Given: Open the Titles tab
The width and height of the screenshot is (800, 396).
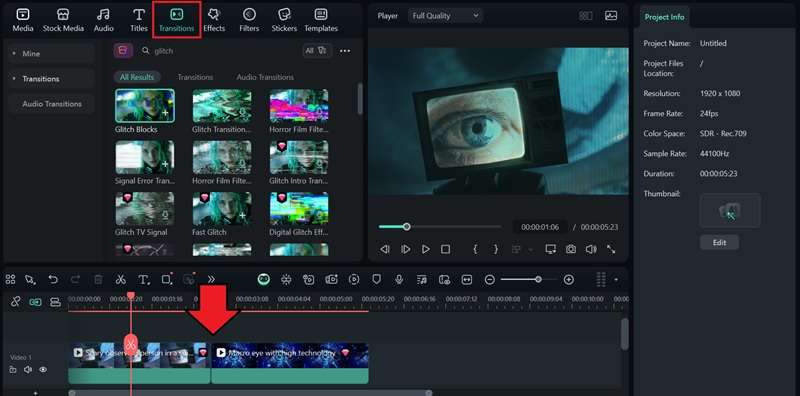Looking at the screenshot, I should (139, 20).
